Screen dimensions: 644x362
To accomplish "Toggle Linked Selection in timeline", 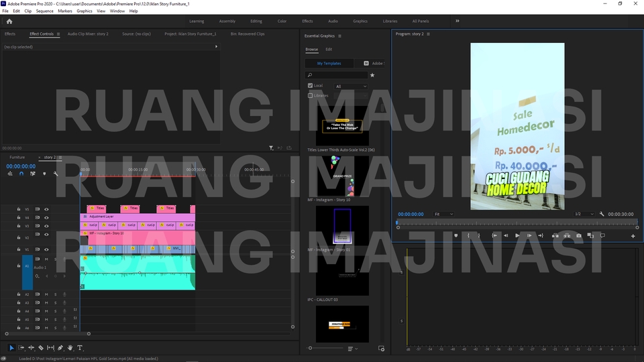I will (33, 174).
